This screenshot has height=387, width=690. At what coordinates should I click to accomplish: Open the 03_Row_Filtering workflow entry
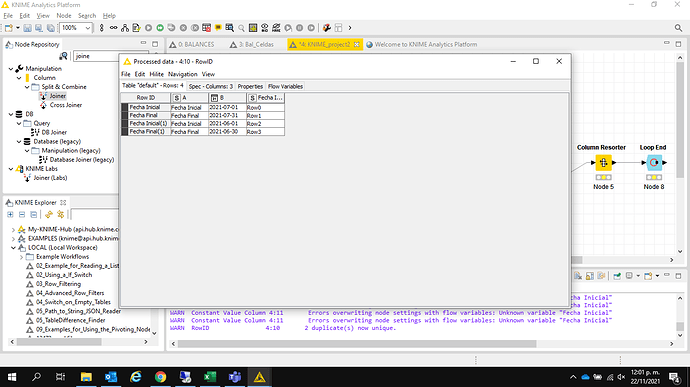tap(58, 284)
